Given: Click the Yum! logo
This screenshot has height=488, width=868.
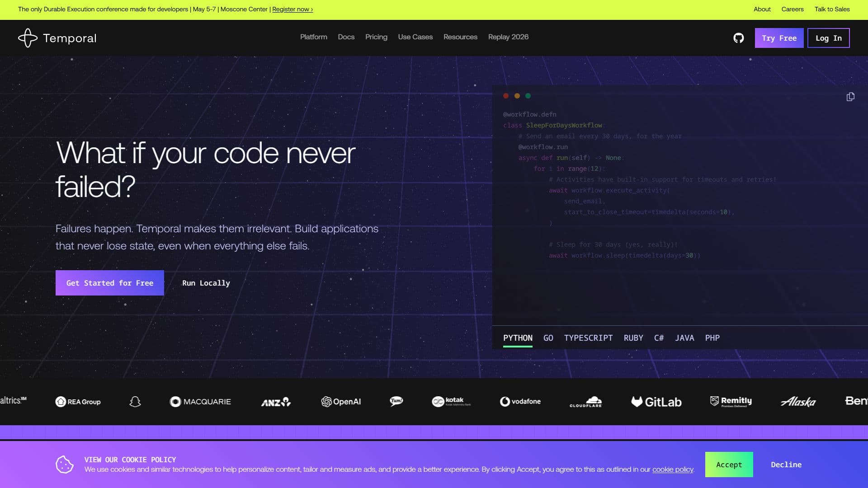Looking at the screenshot, I should [396, 401].
